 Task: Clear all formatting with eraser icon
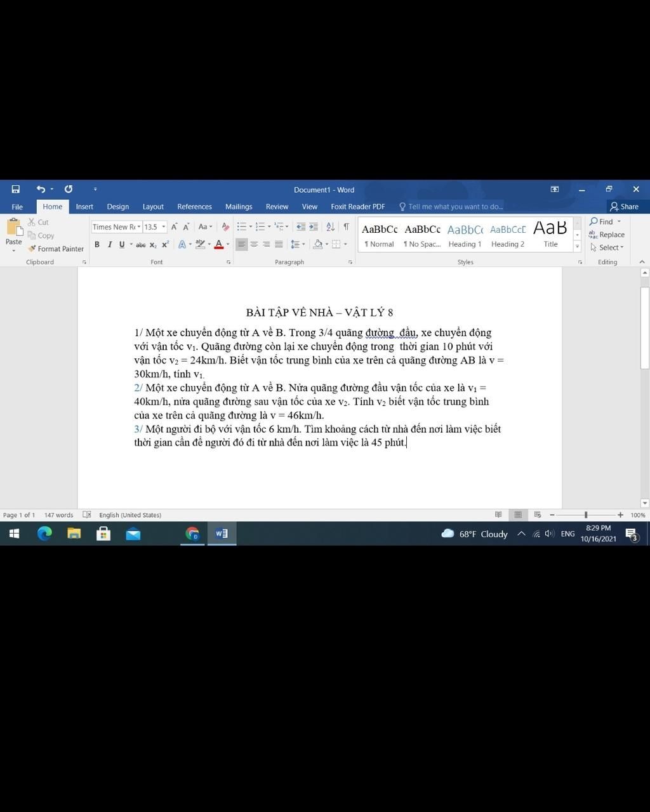[225, 226]
